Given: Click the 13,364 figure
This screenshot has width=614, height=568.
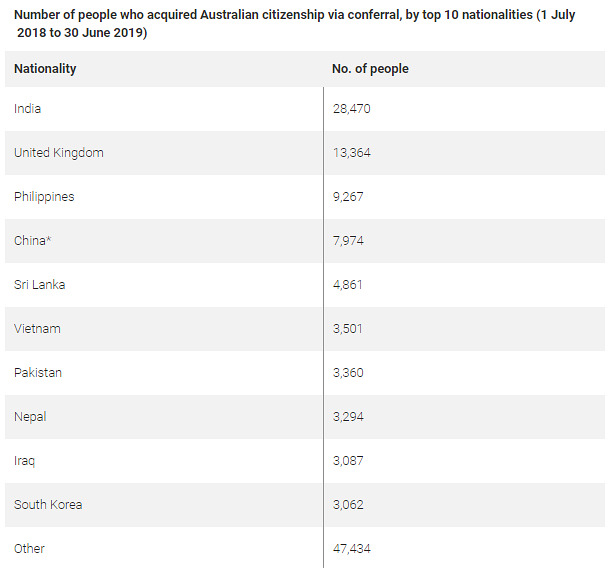Looking at the screenshot, I should [351, 153].
